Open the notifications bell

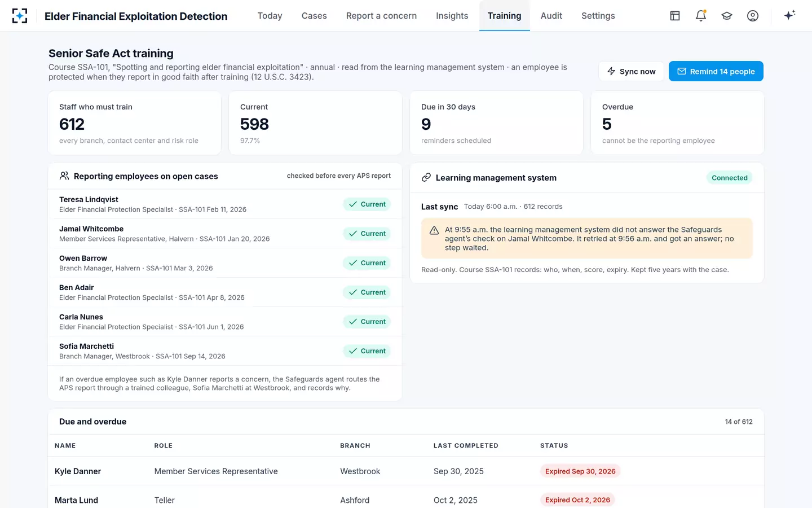tap(701, 16)
